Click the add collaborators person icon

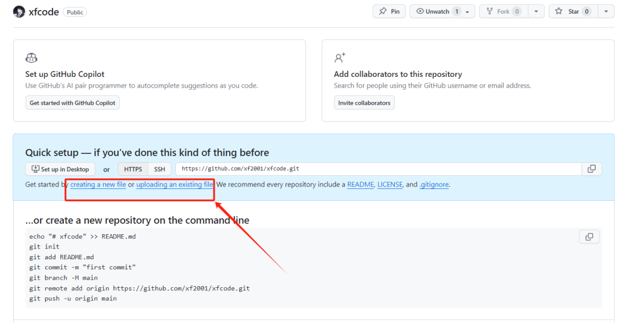(340, 57)
